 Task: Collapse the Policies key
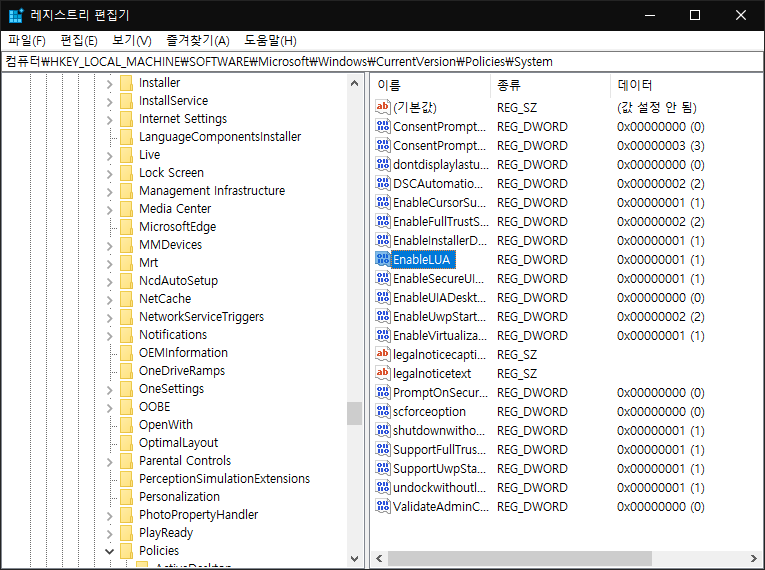coord(110,551)
